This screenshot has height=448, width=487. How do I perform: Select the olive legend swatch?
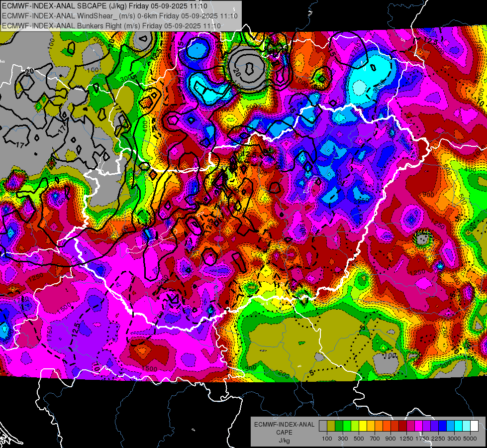tap(331, 426)
